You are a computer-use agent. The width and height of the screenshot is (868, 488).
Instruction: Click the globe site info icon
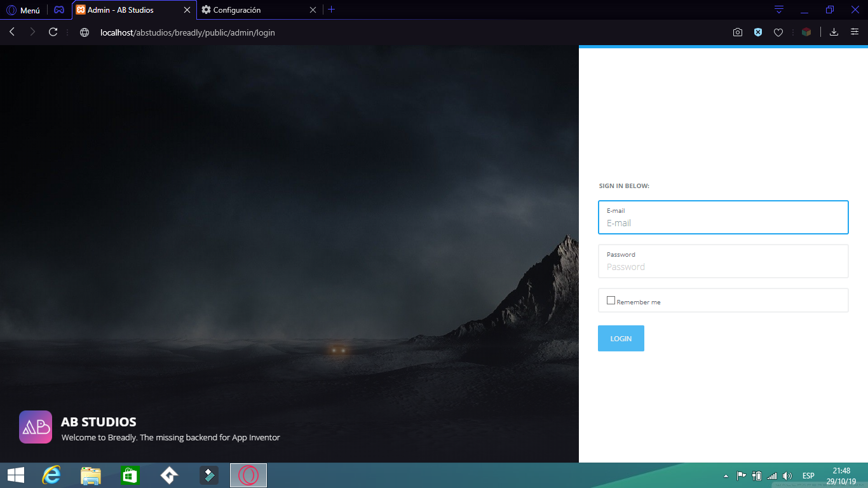85,32
